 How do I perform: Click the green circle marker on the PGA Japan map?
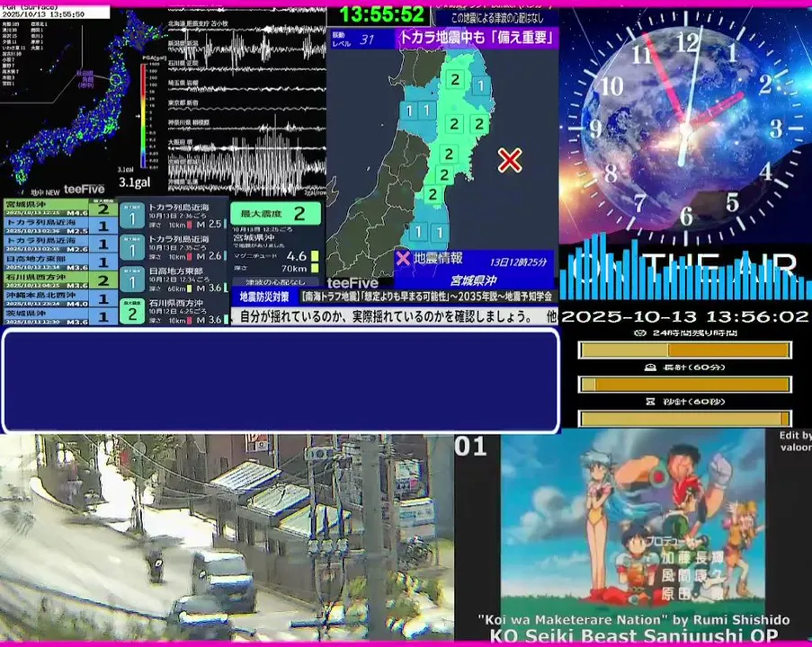point(115,80)
